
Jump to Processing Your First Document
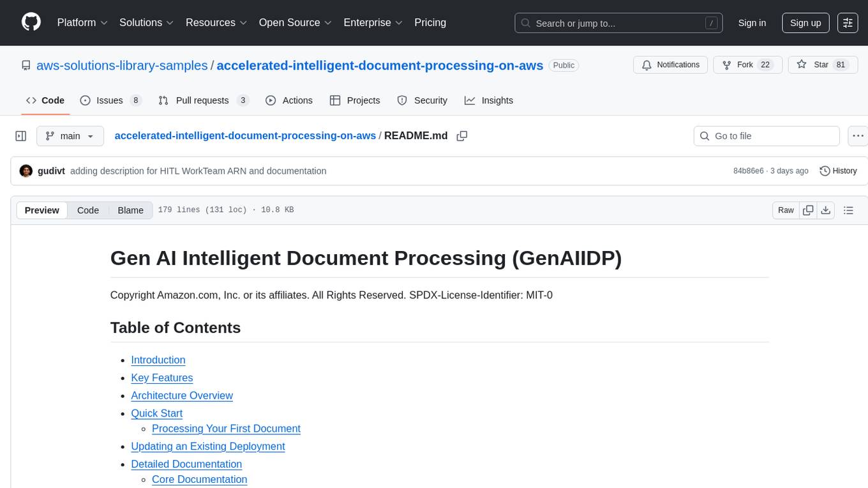click(x=226, y=429)
